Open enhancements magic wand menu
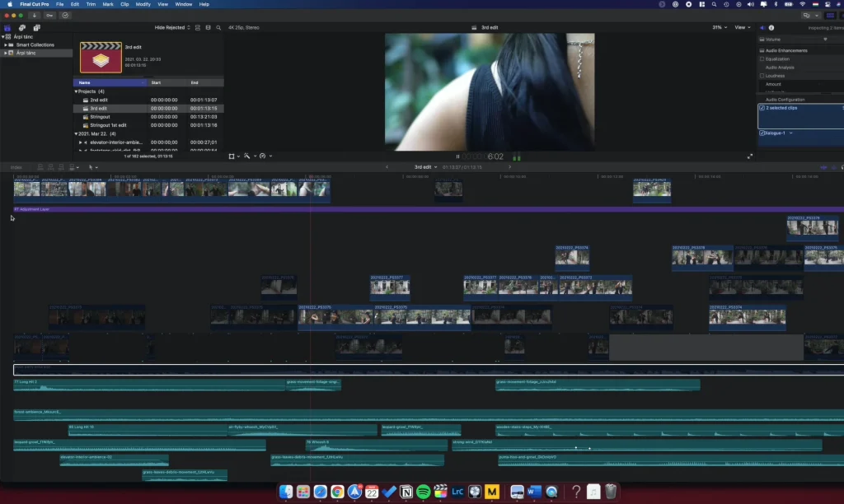Image resolution: width=844 pixels, height=504 pixels. tap(247, 156)
